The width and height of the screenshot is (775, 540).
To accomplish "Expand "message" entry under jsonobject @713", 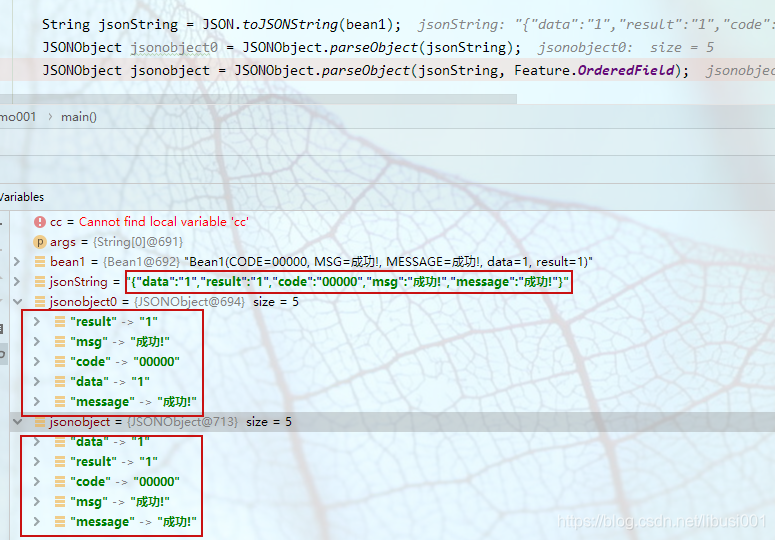I will click(37, 522).
